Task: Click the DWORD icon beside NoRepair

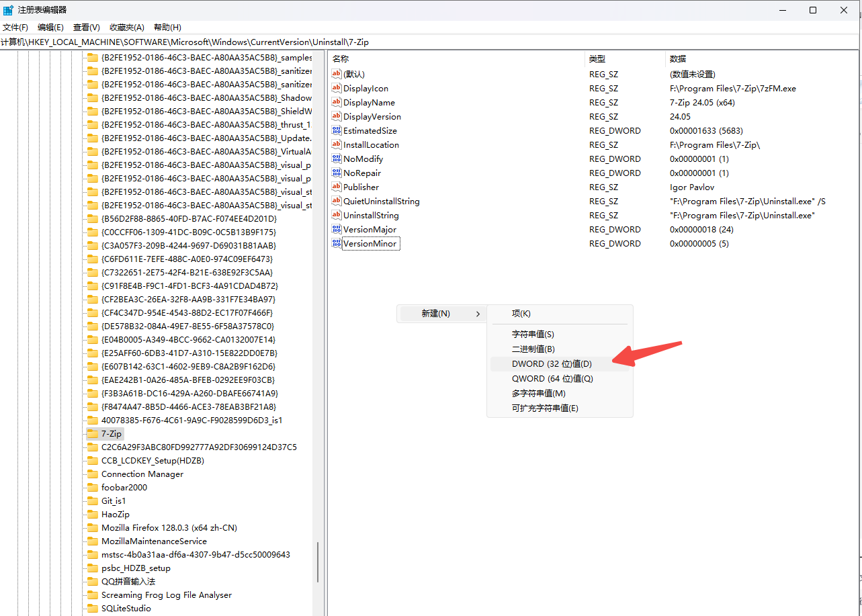Action: point(337,173)
